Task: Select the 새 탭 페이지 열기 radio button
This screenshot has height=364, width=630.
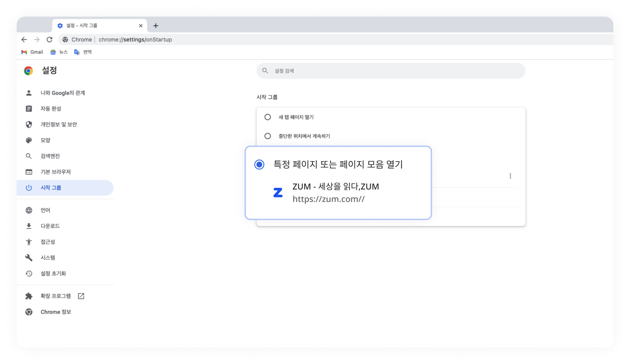Action: click(x=268, y=117)
